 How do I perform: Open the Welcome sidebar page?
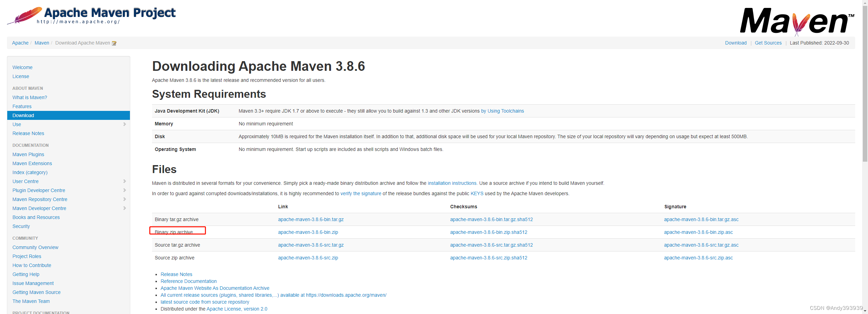22,67
